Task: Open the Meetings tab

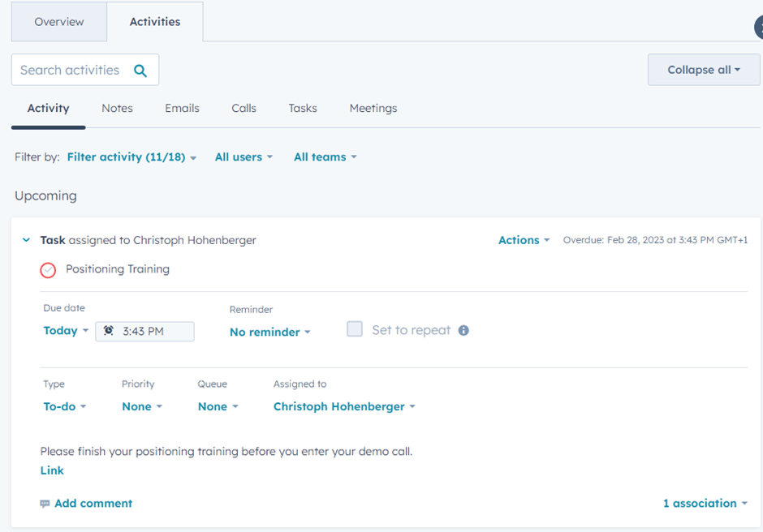Action: click(x=373, y=108)
